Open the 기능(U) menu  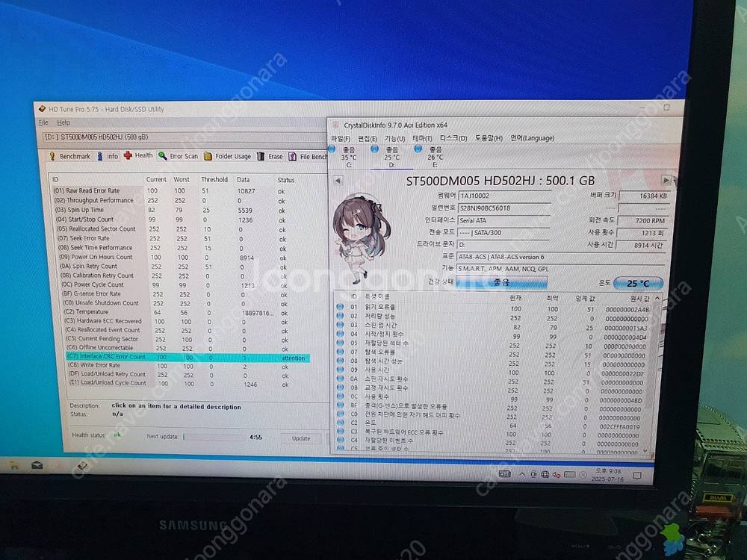pos(394,139)
